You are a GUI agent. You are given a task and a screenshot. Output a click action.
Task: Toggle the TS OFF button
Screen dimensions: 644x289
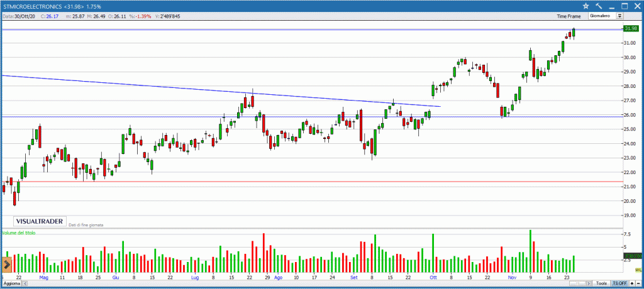click(x=619, y=283)
